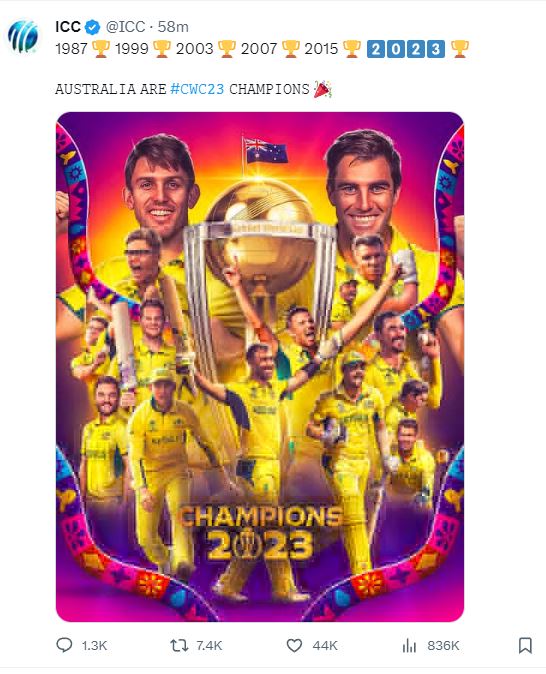View analytics via the bar chart icon
546x674 pixels.
point(409,645)
